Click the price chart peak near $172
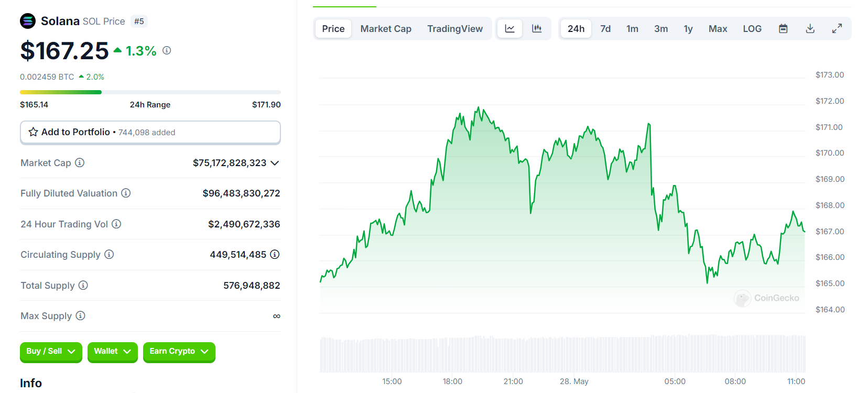Screen dimensions: 868x393 478,108
